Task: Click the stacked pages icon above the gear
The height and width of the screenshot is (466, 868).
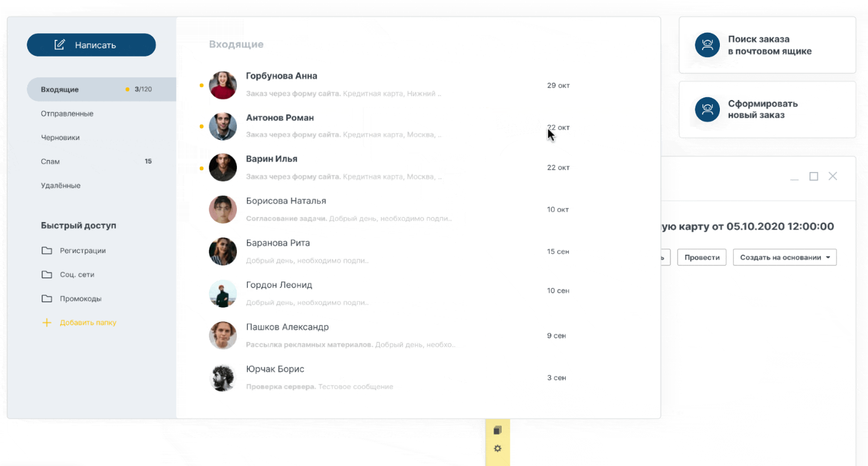Action: pyautogui.click(x=498, y=430)
